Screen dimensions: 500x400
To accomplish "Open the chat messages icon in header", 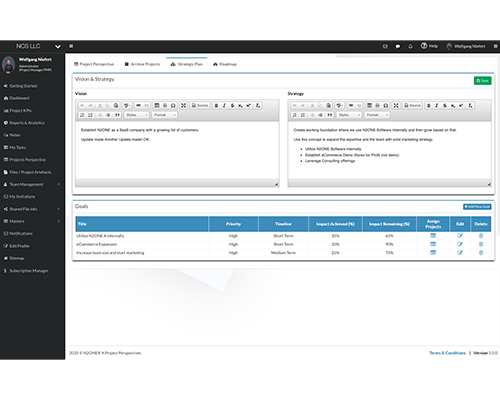I will (x=398, y=46).
